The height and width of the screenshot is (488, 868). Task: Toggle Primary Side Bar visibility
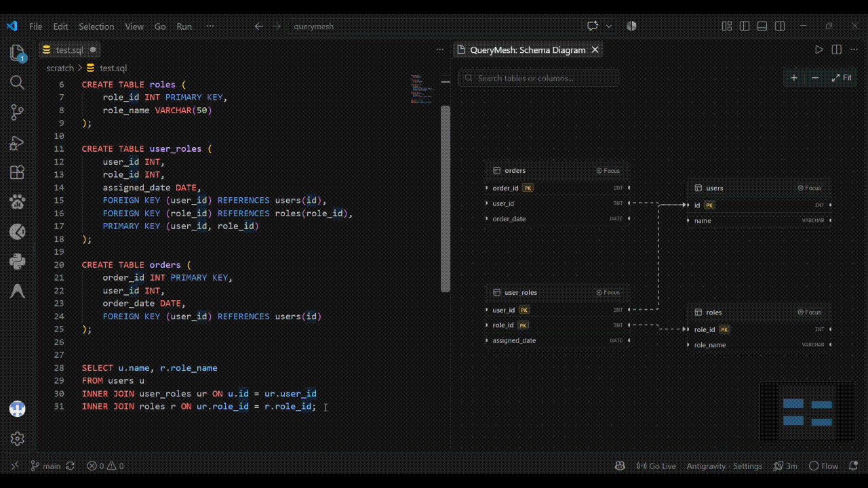point(745,26)
